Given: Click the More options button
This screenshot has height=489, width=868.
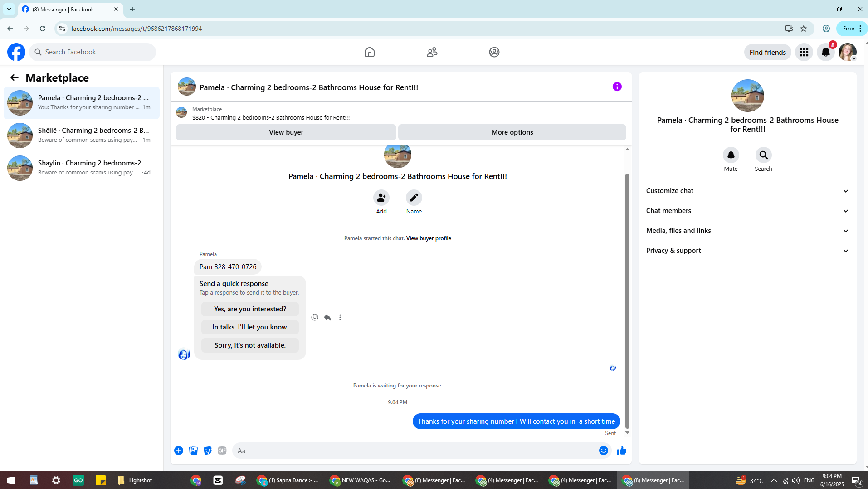Looking at the screenshot, I should click(512, 132).
